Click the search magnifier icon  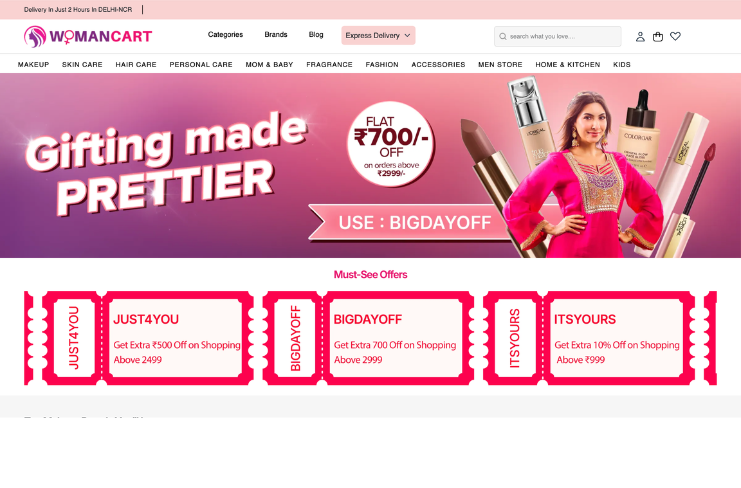[503, 36]
